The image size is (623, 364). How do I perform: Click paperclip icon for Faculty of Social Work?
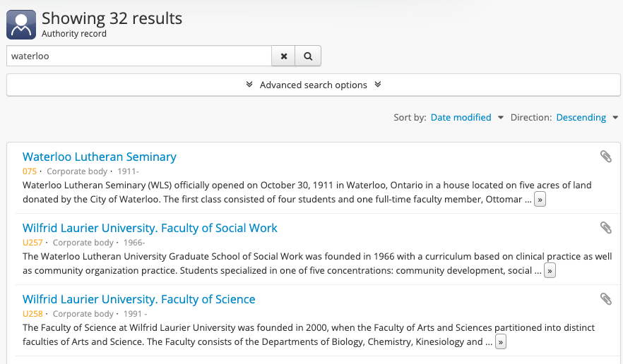(x=605, y=228)
